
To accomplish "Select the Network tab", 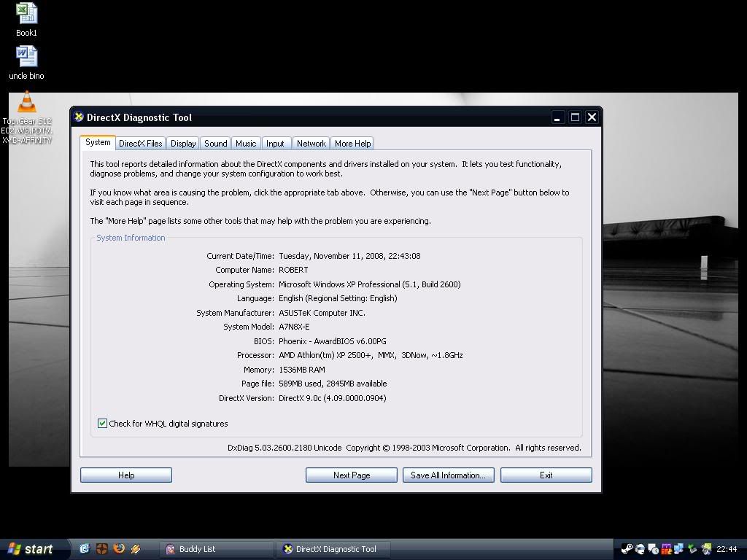I will coord(311,144).
